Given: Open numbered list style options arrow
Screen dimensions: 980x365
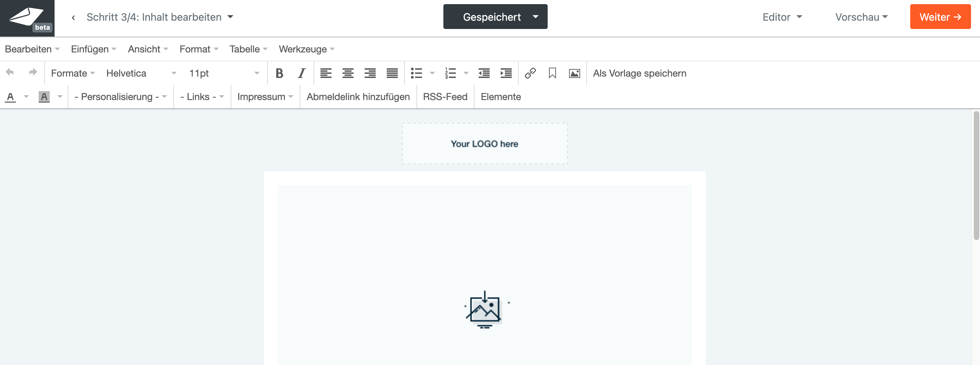Looking at the screenshot, I should (466, 73).
